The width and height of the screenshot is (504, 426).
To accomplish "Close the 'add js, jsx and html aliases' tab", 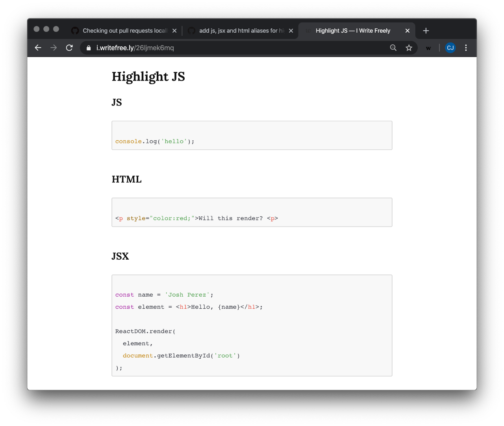I will tap(291, 31).
